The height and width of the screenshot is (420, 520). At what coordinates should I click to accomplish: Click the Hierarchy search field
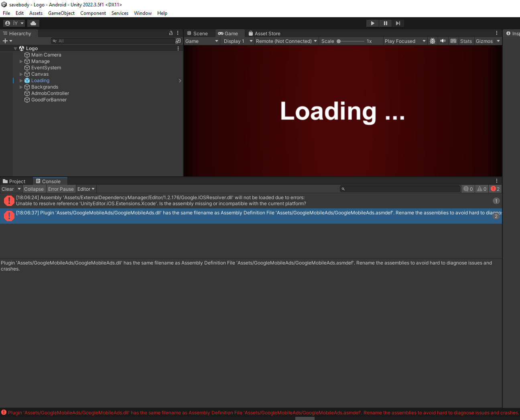(x=113, y=41)
